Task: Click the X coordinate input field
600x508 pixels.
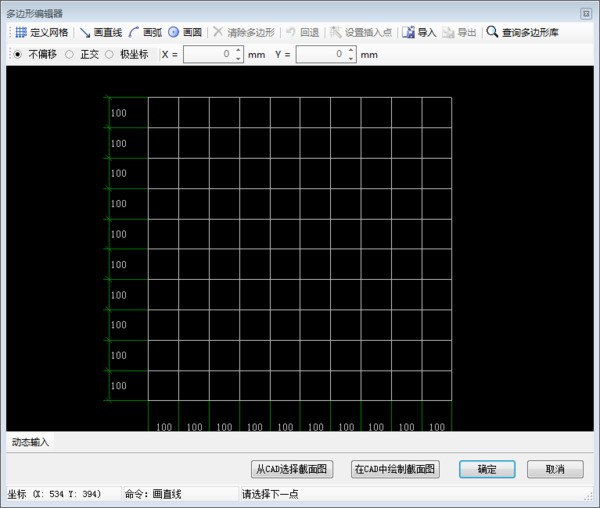Action: (x=207, y=54)
